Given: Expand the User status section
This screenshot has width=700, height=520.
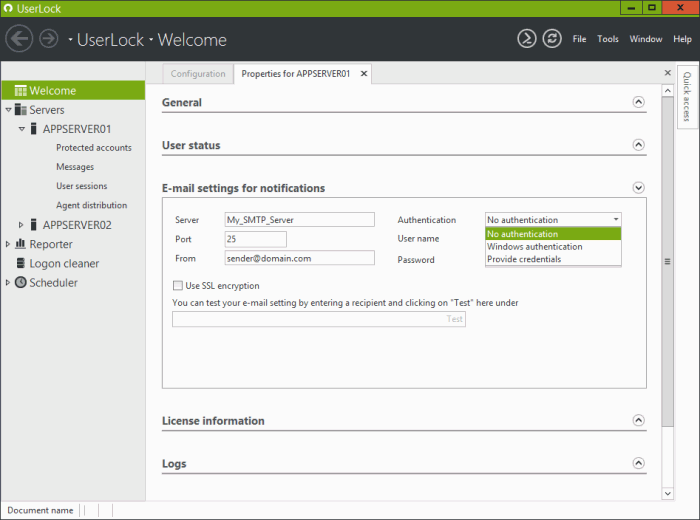Looking at the screenshot, I should click(x=638, y=145).
